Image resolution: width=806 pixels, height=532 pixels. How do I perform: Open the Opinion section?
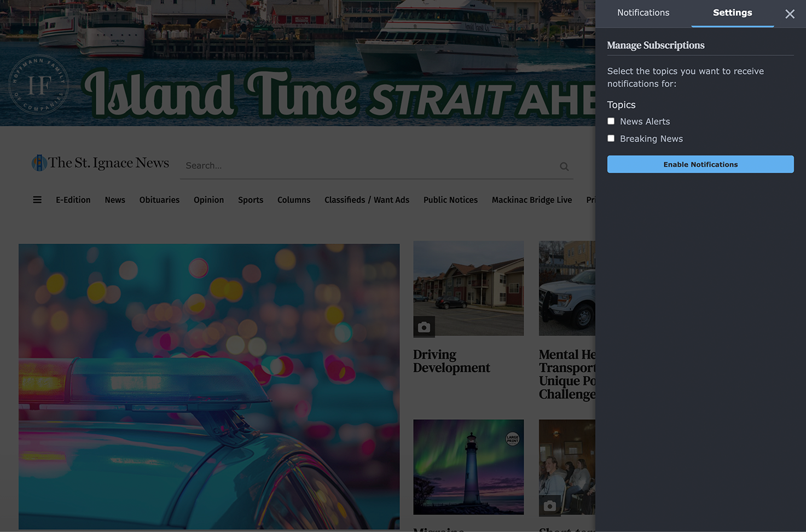(x=208, y=200)
